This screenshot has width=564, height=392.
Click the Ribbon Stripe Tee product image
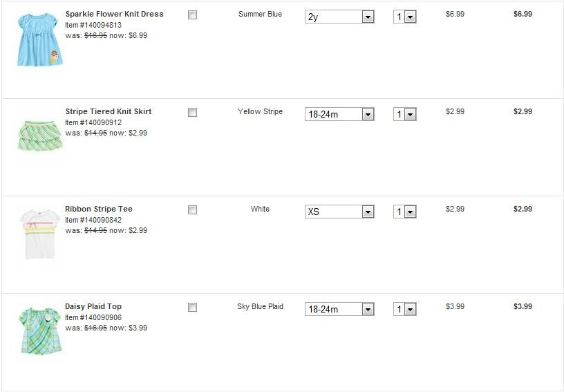[x=39, y=234]
